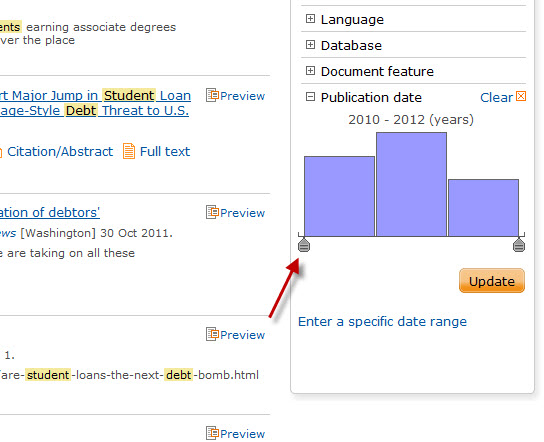Click the Update button
The image size is (544, 442).
coord(492,281)
